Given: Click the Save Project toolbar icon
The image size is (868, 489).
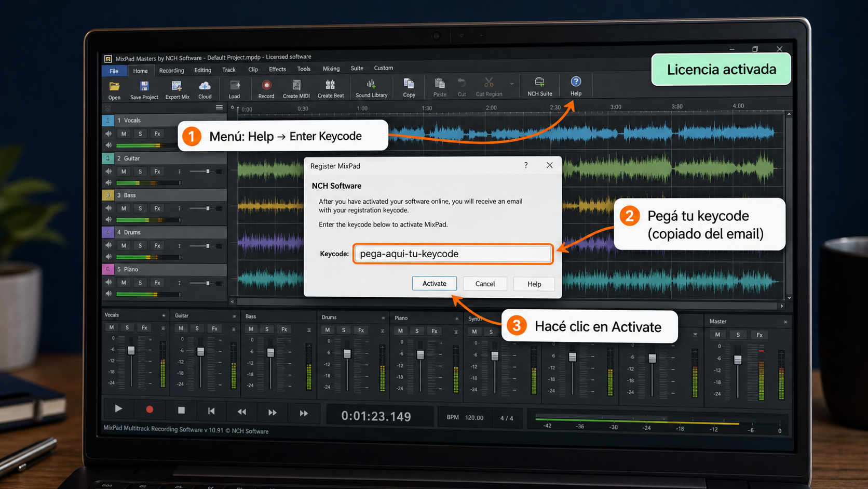Looking at the screenshot, I should tap(144, 90).
